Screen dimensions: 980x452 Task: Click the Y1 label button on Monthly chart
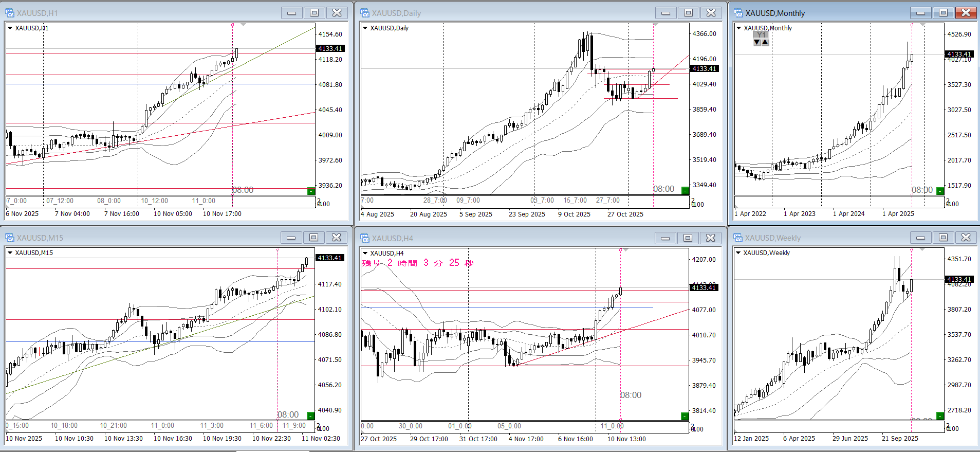pos(761,34)
